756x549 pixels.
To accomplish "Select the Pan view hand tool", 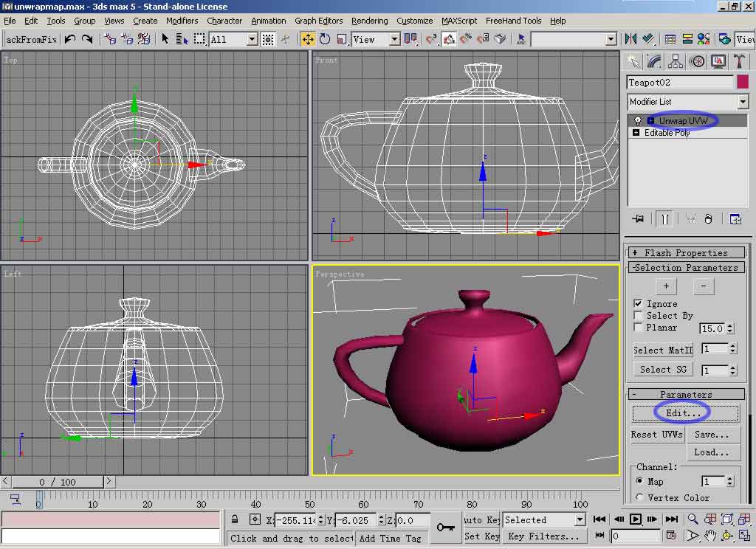I will coord(710,536).
